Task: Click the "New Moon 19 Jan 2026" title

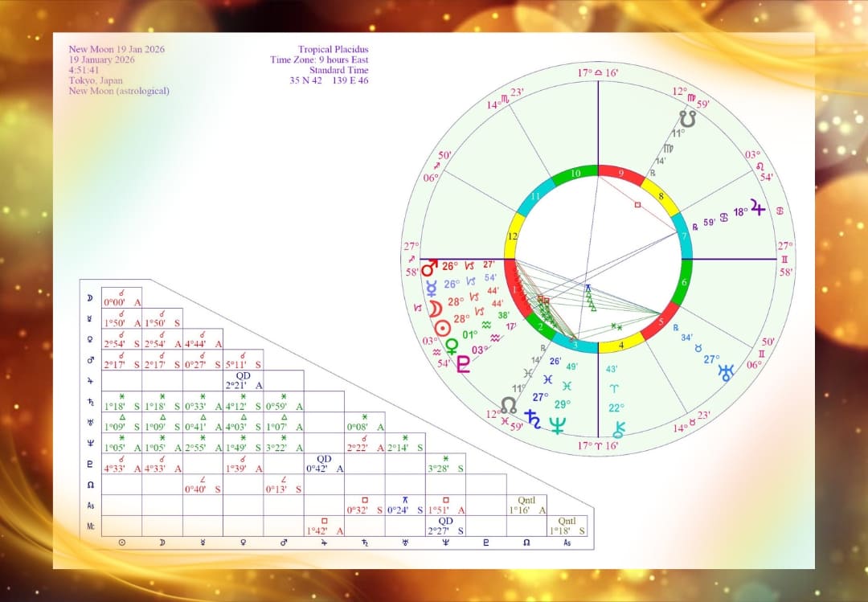Action: (x=117, y=50)
